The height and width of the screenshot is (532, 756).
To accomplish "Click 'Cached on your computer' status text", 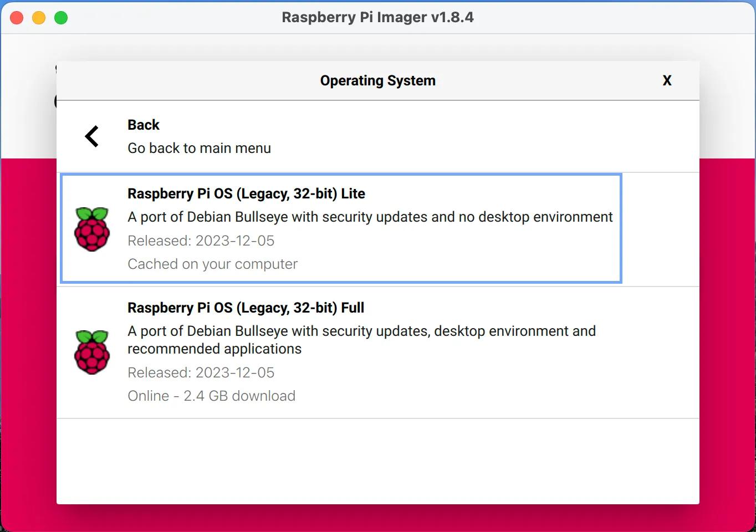I will click(212, 264).
